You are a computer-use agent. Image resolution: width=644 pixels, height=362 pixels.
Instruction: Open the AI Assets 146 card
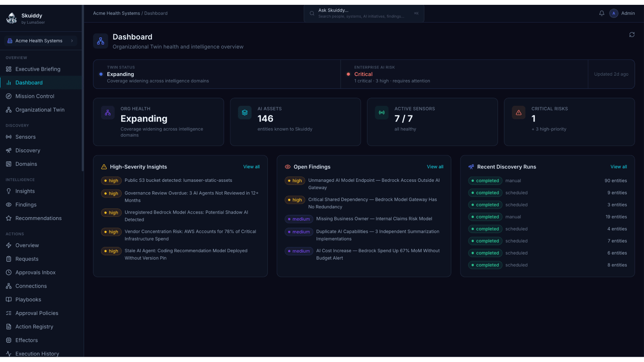pyautogui.click(x=295, y=122)
